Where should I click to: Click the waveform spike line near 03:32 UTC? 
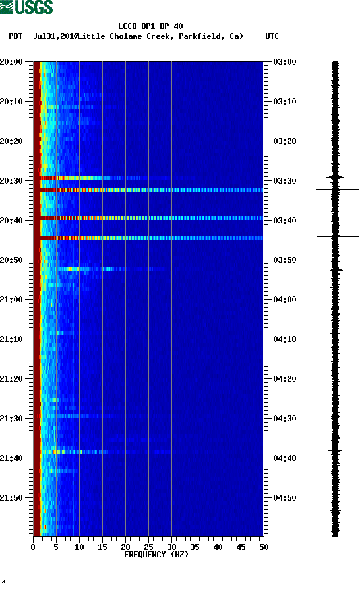pyautogui.click(x=338, y=189)
